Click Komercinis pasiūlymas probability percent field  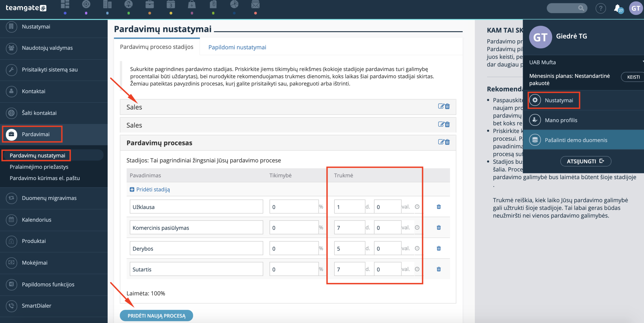click(x=294, y=228)
